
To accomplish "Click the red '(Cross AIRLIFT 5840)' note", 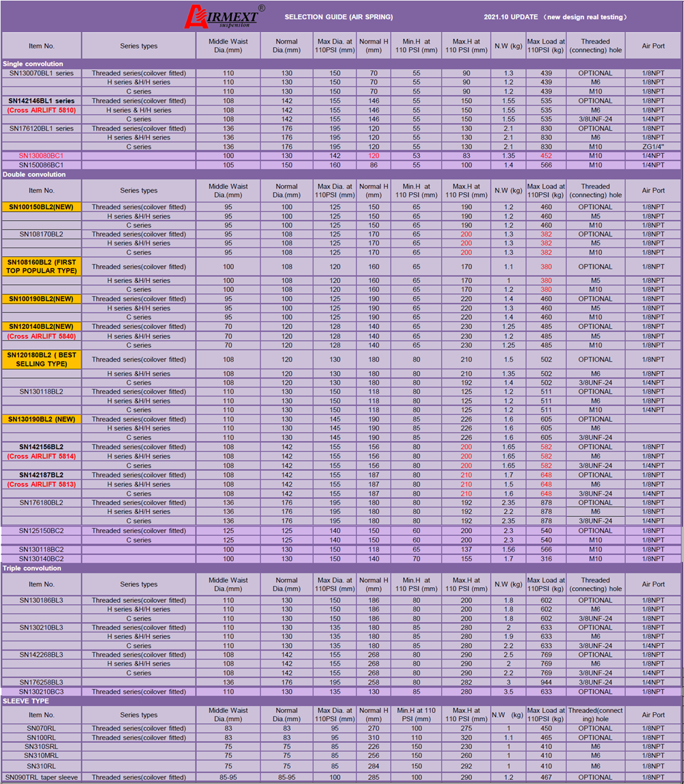I will point(42,336).
